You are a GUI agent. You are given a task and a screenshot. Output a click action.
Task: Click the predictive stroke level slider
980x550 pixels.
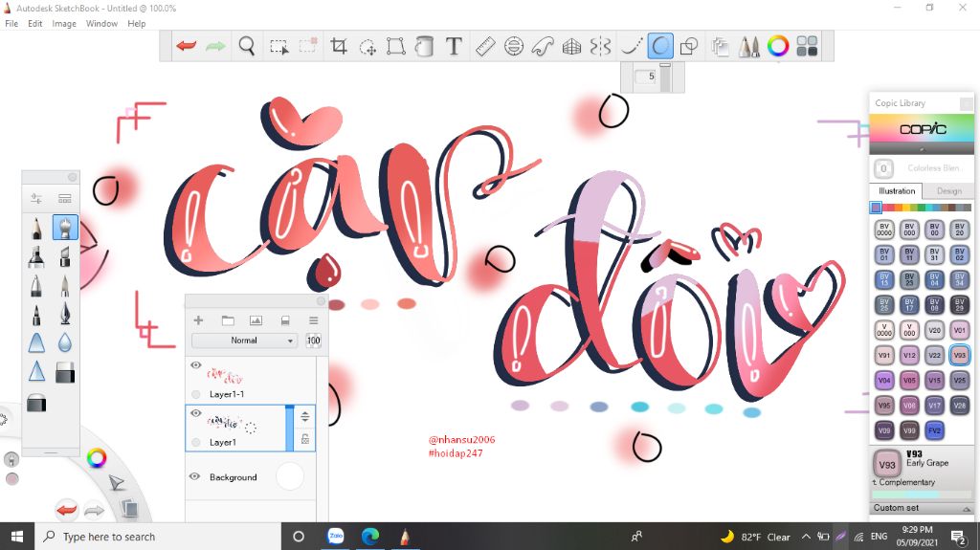[665, 77]
